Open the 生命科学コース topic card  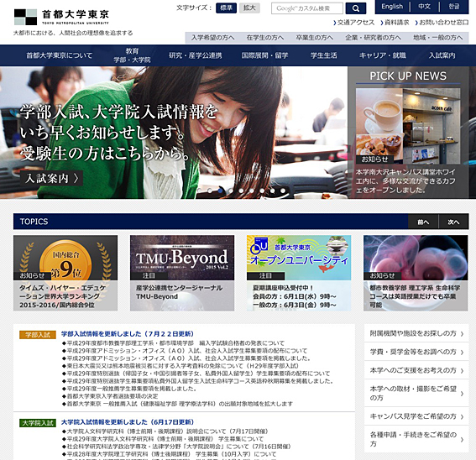(416, 273)
